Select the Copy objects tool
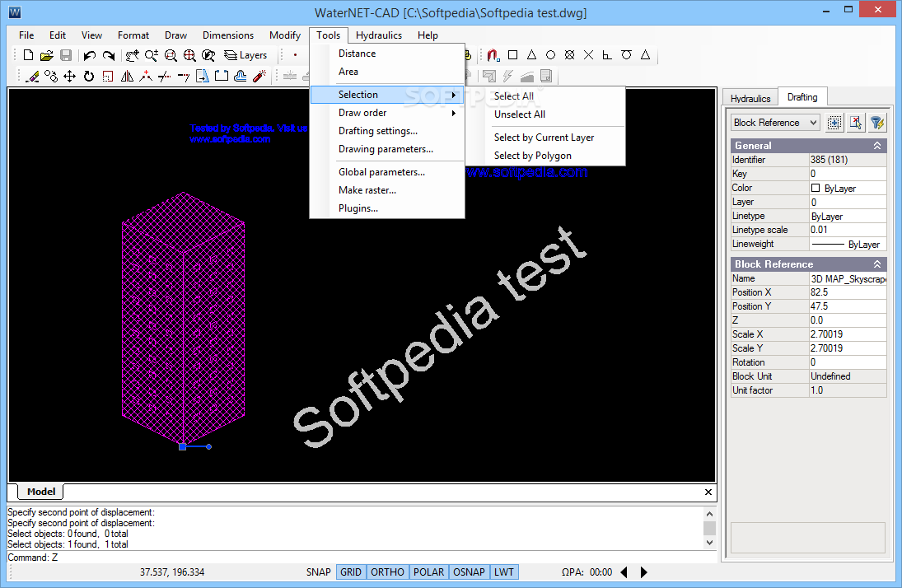902x588 pixels. point(51,76)
